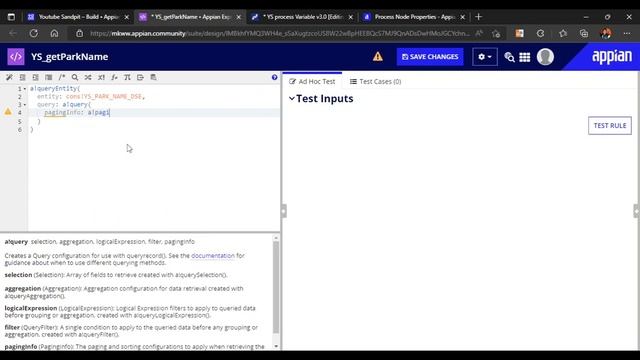
Task: Click the Appian logo
Action: 612,57
